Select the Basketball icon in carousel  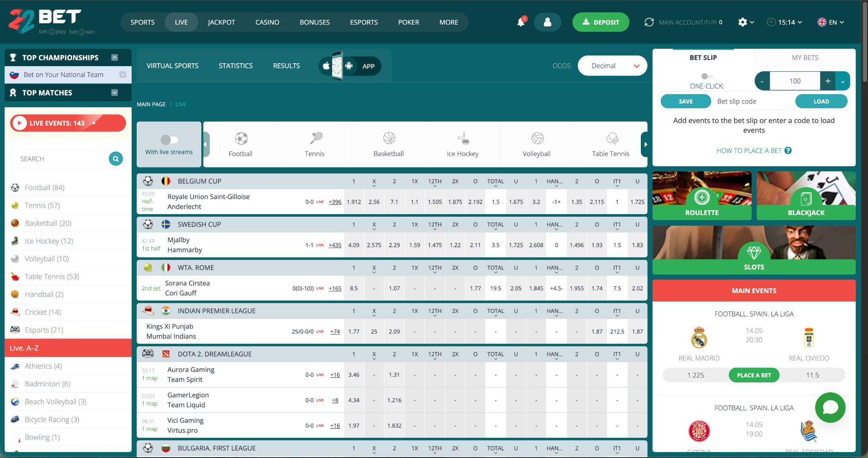point(389,138)
